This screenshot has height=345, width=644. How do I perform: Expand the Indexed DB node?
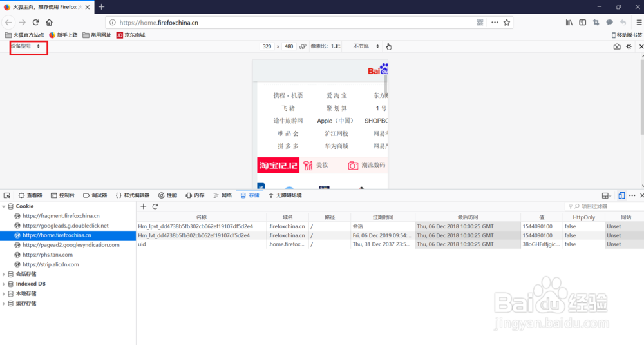4,284
